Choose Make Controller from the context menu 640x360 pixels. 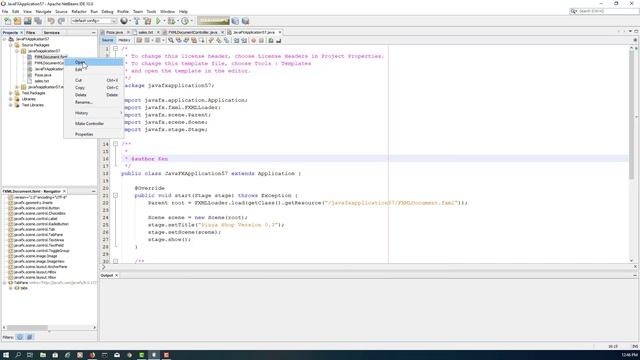[x=93, y=124]
